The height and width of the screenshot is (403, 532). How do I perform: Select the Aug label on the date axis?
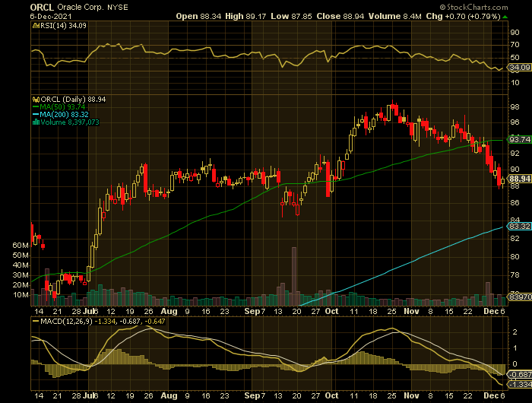(x=169, y=311)
